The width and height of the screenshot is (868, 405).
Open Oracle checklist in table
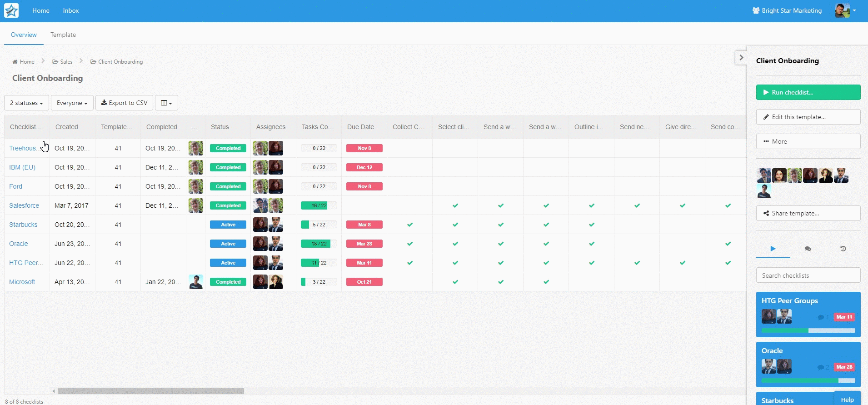click(19, 244)
